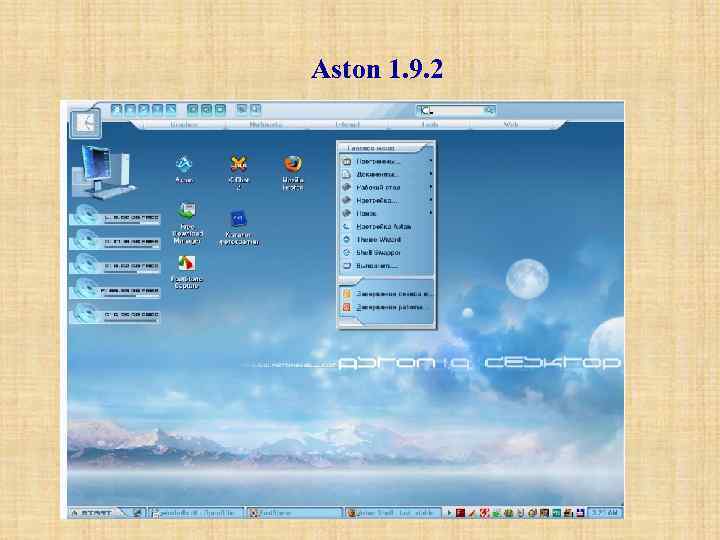Select Завершение сеанса in the main menu

(387, 294)
